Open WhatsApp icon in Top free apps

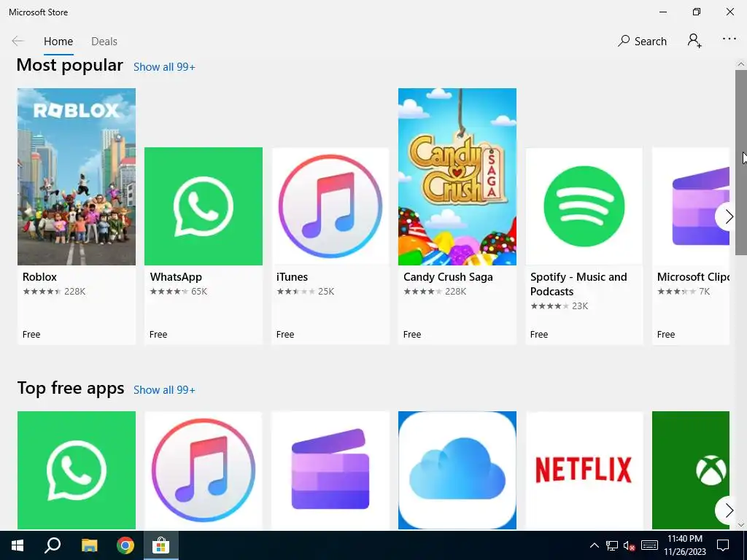(x=76, y=470)
